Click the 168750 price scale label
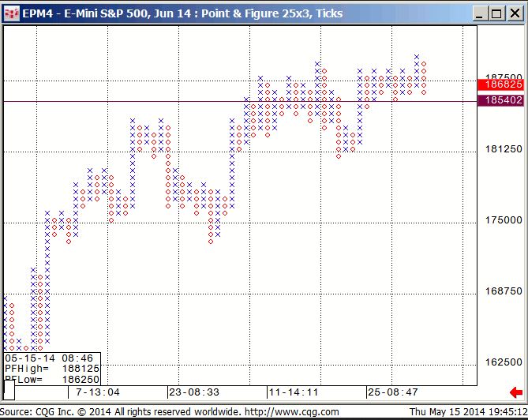The image size is (528, 420). [502, 291]
